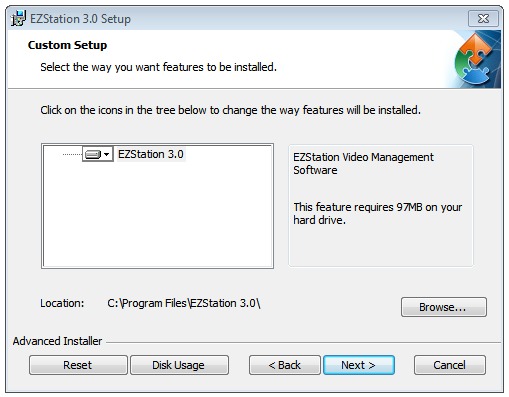Click the EZStation 3.0 Setup title bar text
Viewport: 509px width, 397px height.
pyautogui.click(x=80, y=19)
